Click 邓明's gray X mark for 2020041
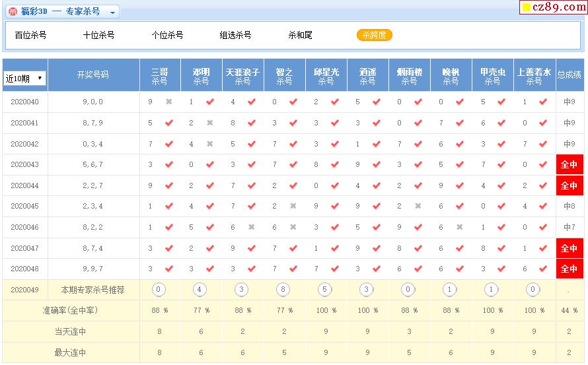This screenshot has height=365, width=588. click(210, 123)
